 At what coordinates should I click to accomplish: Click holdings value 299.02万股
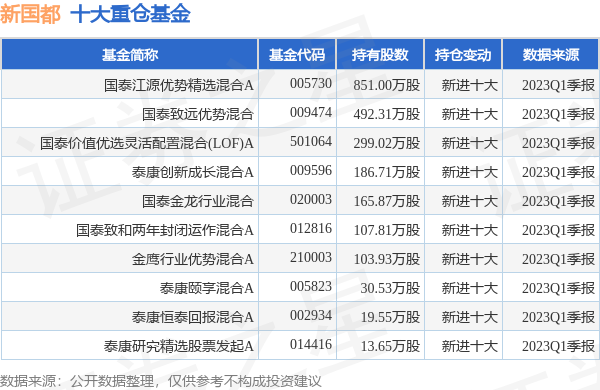(x=386, y=143)
